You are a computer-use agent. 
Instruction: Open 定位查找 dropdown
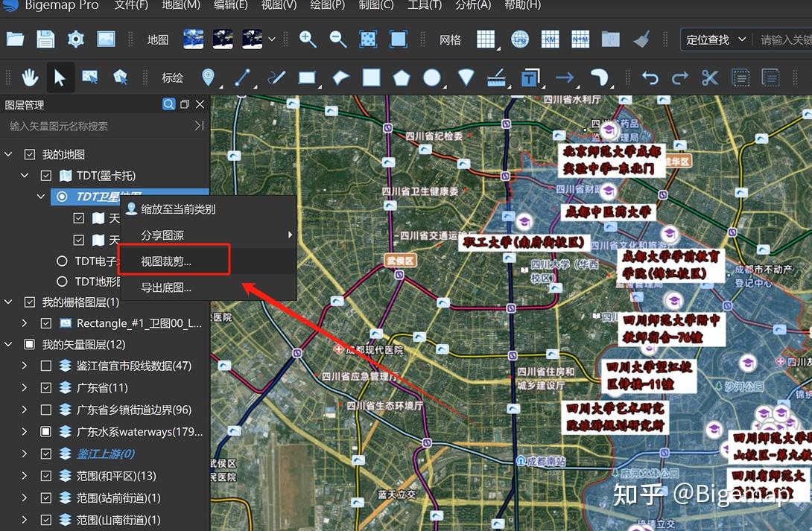pyautogui.click(x=716, y=40)
